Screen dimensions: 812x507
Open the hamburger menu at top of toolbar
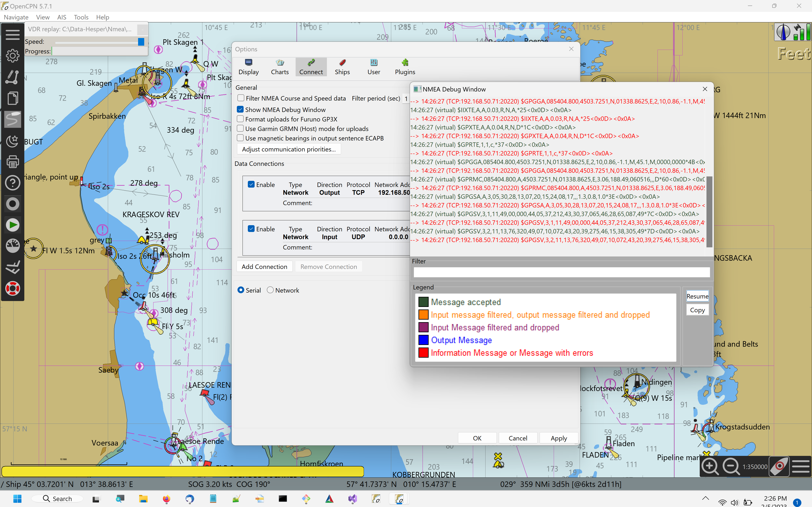click(12, 34)
